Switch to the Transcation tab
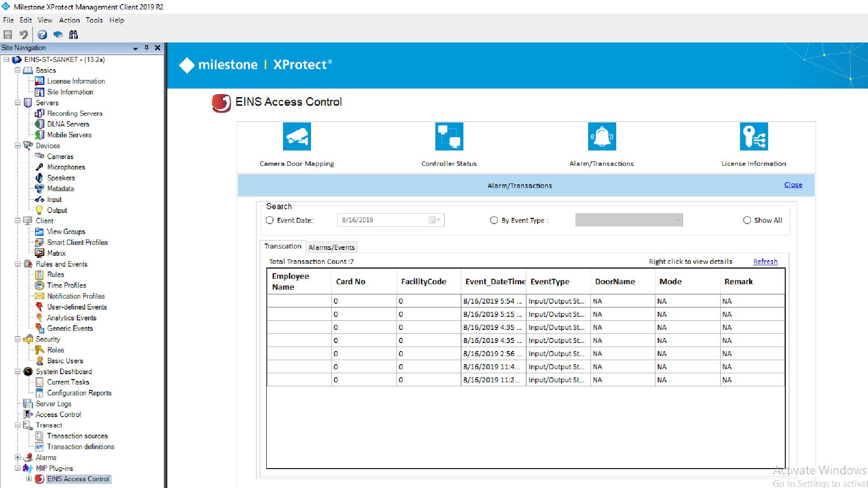Viewport: 868px width, 488px height. [x=283, y=246]
